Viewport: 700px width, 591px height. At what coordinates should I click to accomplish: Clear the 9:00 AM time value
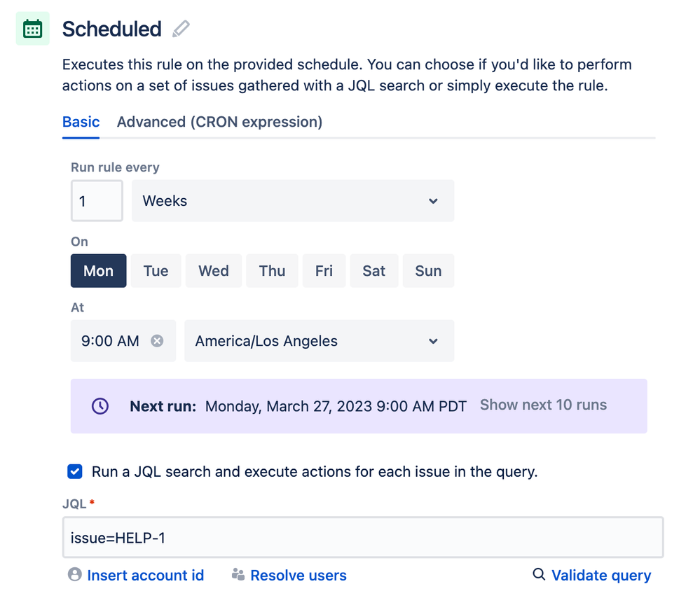157,341
